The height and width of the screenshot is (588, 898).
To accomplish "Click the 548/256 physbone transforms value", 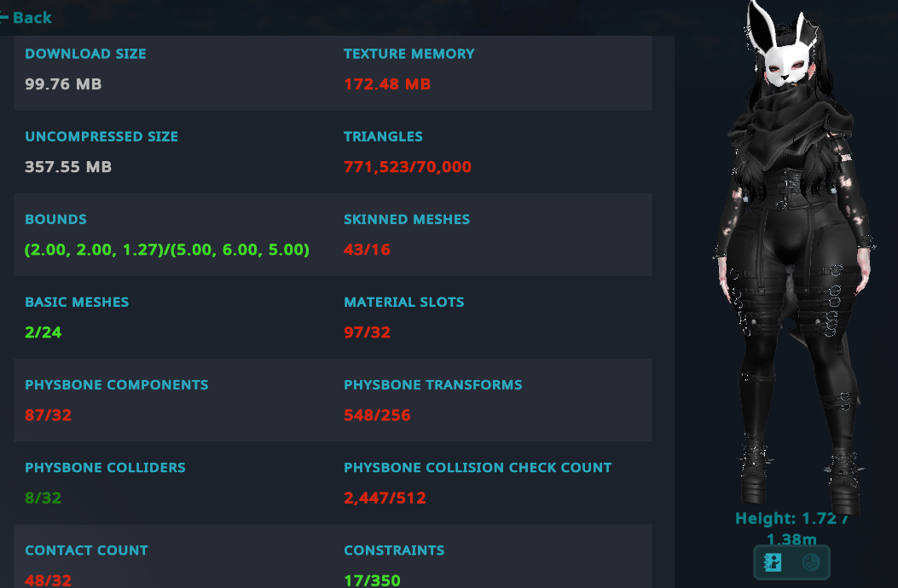I will [377, 415].
